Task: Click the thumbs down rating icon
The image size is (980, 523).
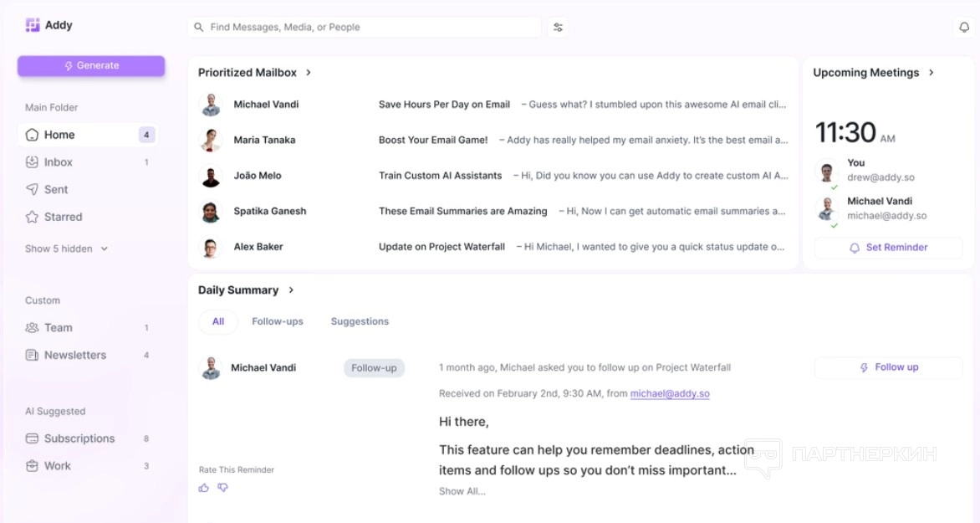Action: click(x=222, y=488)
